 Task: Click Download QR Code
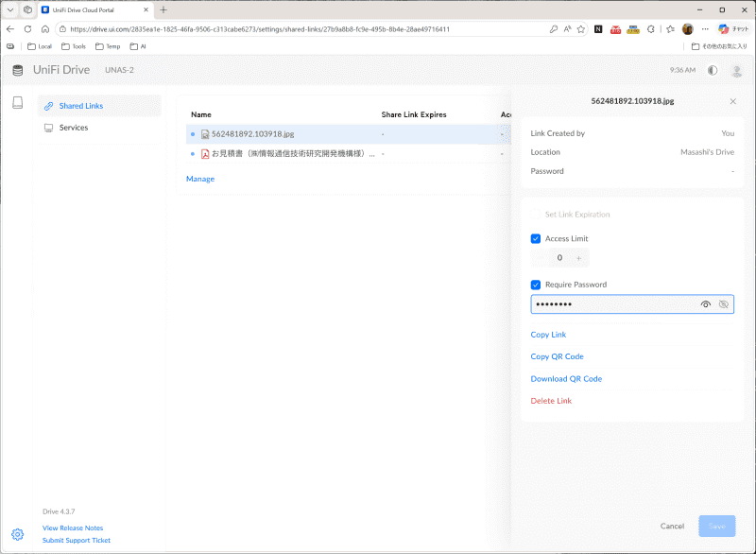click(x=566, y=379)
